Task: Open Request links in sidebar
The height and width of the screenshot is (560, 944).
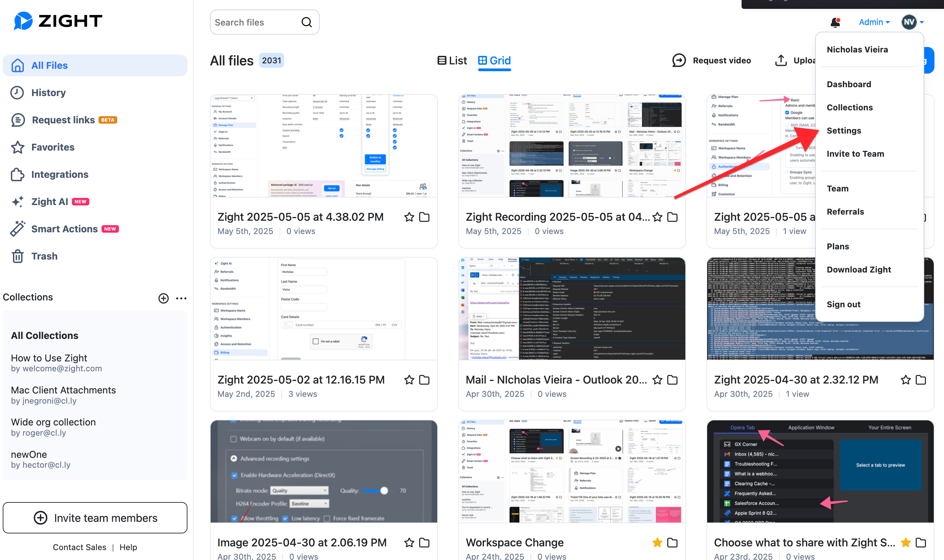Action: pyautogui.click(x=64, y=120)
